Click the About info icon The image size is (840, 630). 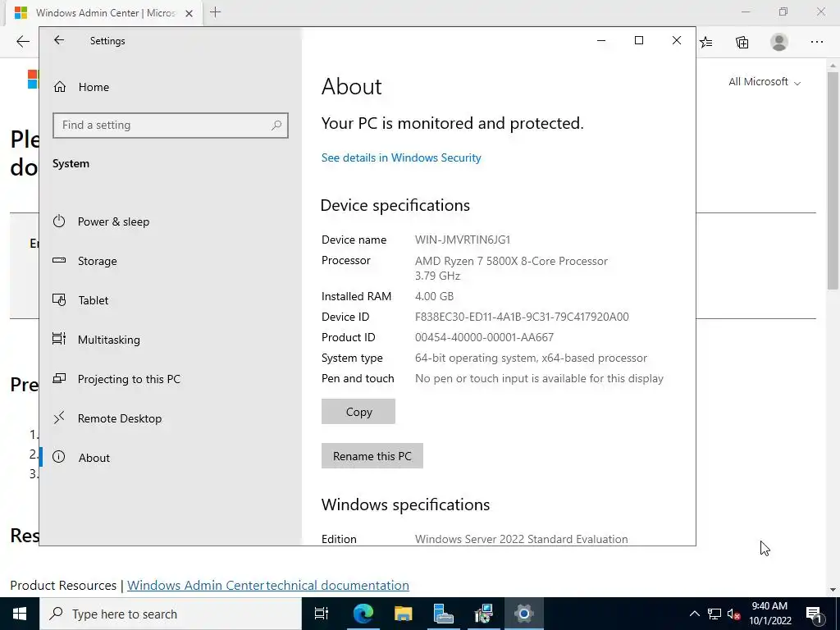point(59,457)
